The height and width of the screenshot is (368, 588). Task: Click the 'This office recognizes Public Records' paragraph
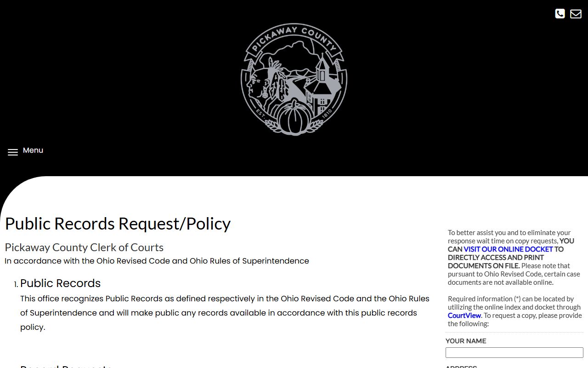[225, 313]
